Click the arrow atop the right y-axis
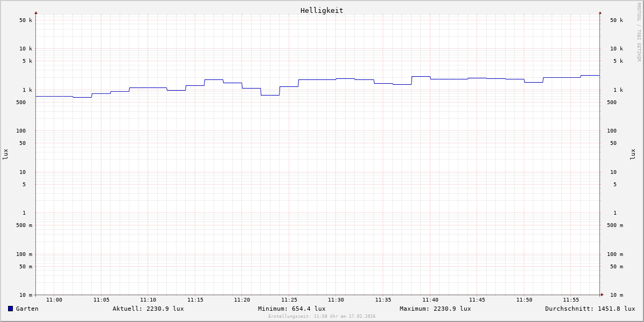This screenshot has height=322, width=644. click(x=600, y=12)
